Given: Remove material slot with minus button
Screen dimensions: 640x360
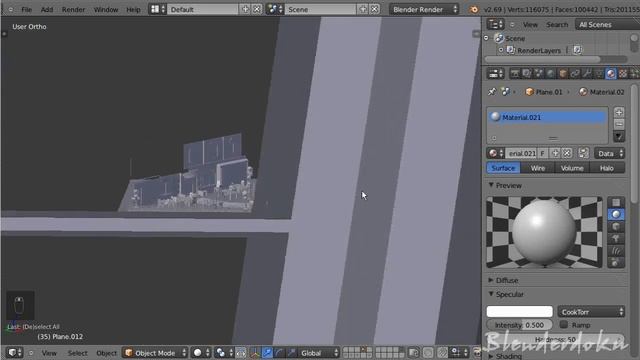Looking at the screenshot, I should tap(619, 124).
